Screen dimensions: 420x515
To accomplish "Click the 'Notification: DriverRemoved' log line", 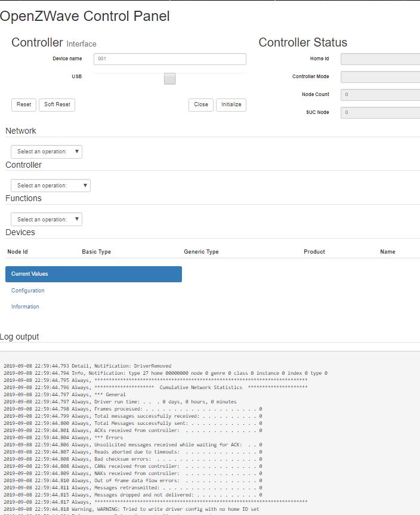I will click(x=88, y=366).
